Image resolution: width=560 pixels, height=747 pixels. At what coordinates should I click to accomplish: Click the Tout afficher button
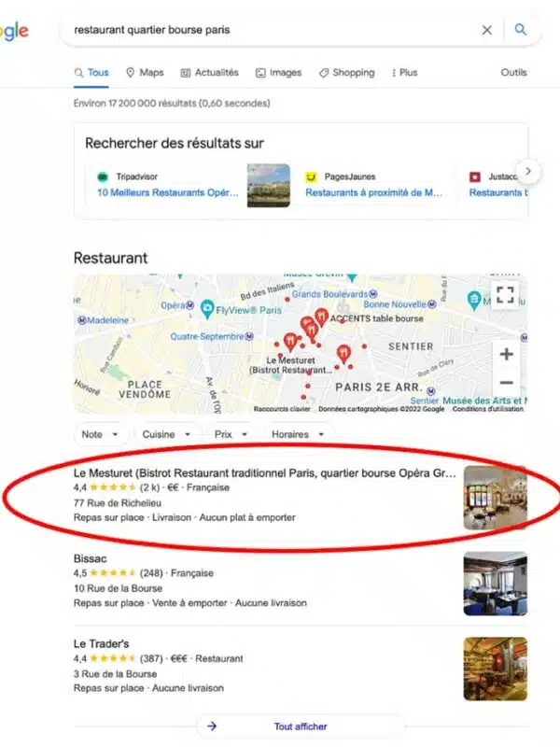(301, 726)
